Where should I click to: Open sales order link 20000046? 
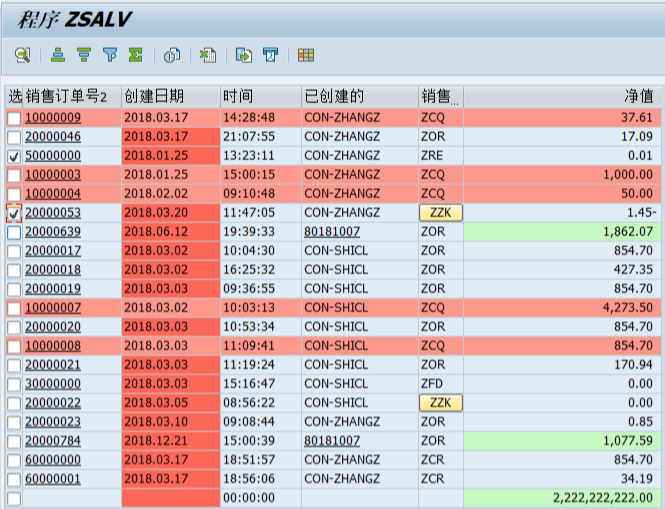[x=53, y=137]
